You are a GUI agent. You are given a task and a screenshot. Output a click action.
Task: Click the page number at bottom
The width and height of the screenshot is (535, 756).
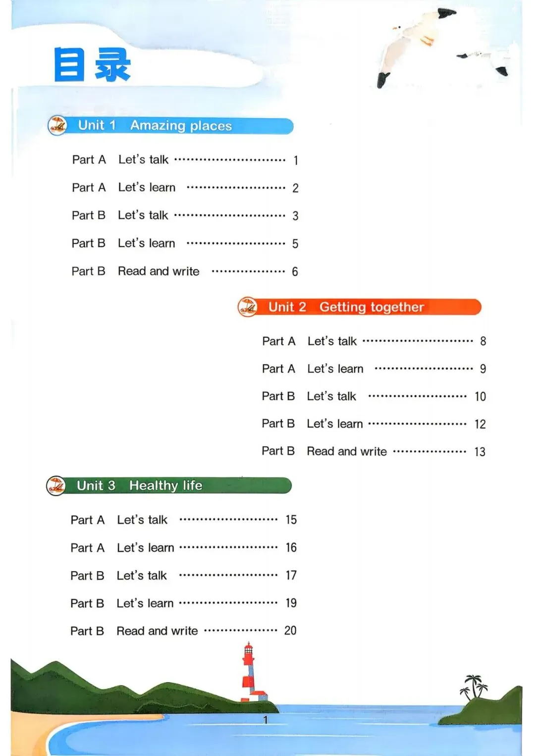(266, 720)
